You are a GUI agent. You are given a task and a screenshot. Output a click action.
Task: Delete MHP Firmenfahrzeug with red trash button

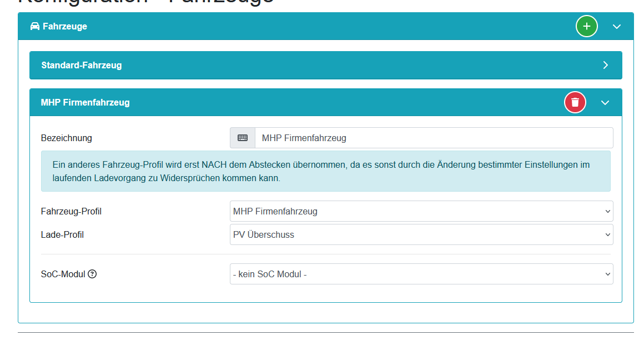point(575,102)
